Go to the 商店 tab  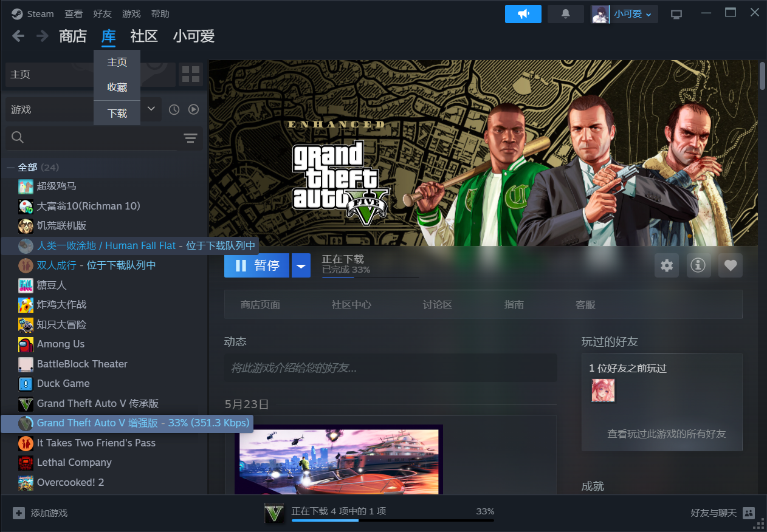pyautogui.click(x=73, y=36)
